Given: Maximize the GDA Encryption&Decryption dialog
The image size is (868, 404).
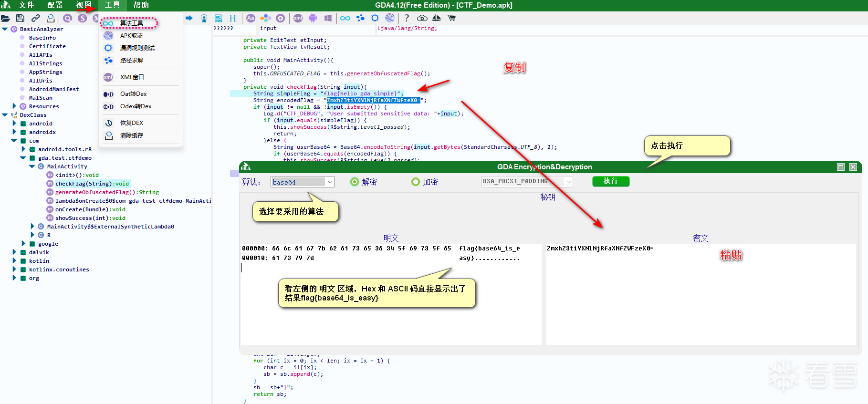Looking at the screenshot, I should [841, 167].
